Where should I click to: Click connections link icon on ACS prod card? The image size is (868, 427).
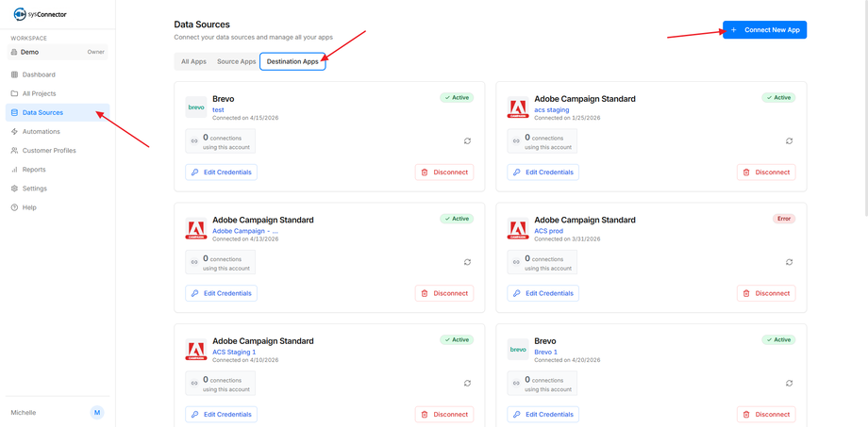pos(516,262)
